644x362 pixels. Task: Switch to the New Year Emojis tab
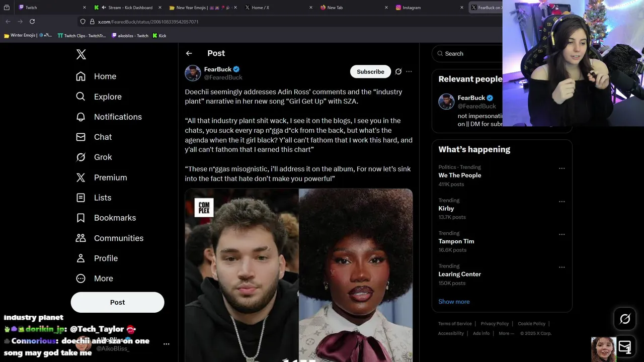(x=203, y=8)
